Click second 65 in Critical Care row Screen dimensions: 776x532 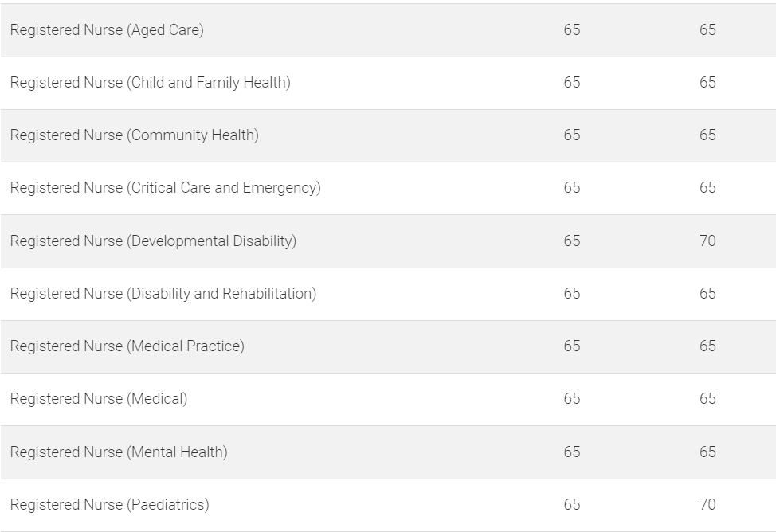pyautogui.click(x=707, y=188)
